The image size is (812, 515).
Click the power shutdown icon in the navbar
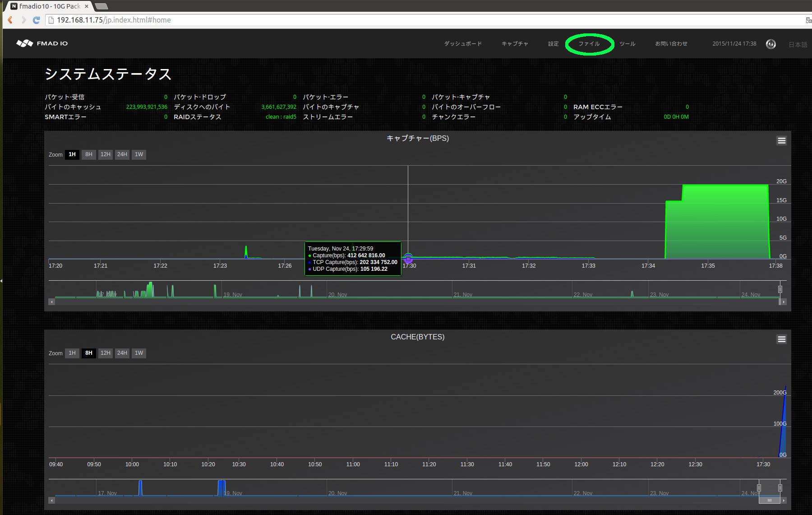coord(770,44)
